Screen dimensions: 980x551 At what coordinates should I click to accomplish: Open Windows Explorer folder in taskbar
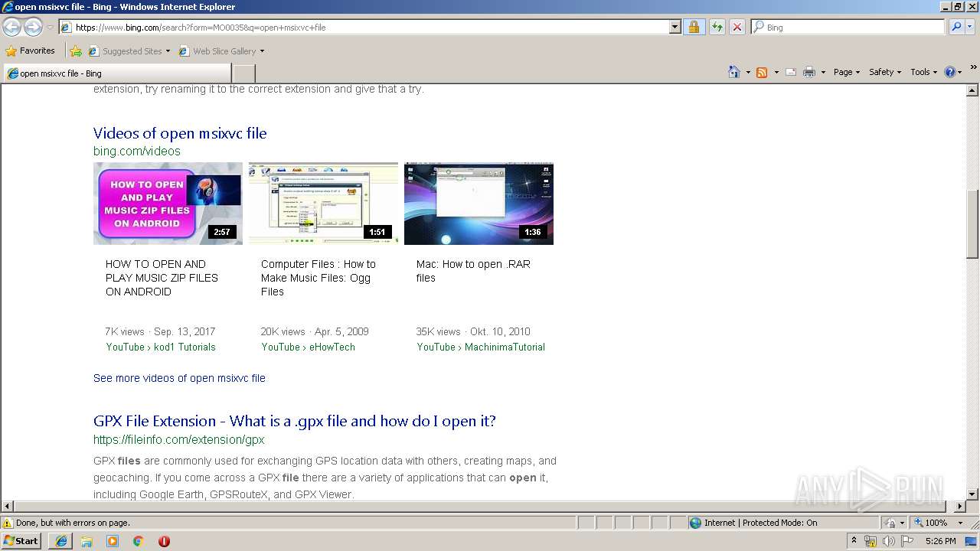tap(87, 541)
